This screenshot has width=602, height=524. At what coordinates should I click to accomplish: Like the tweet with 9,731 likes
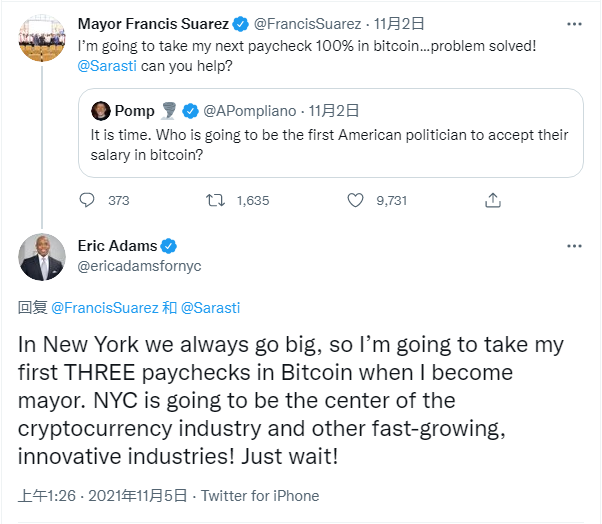pos(355,200)
